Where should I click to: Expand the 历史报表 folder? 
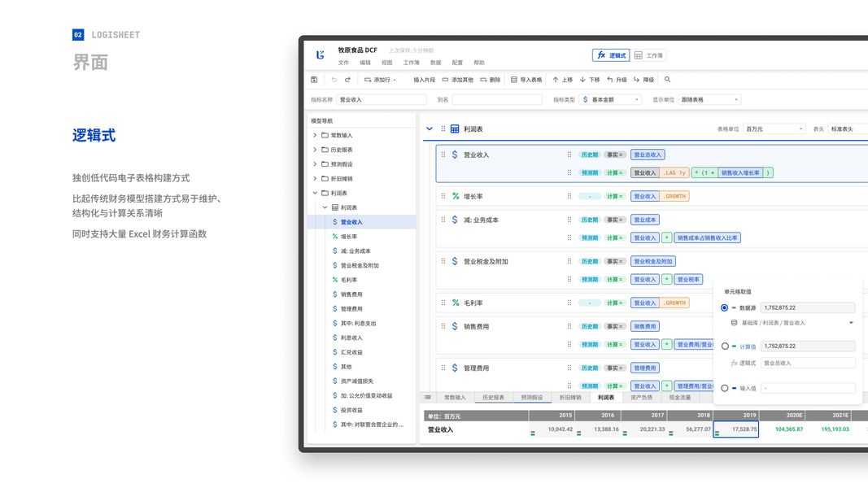tap(315, 150)
